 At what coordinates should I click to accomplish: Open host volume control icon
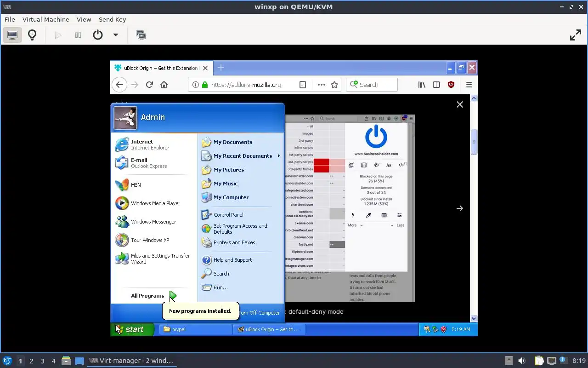pyautogui.click(x=522, y=361)
